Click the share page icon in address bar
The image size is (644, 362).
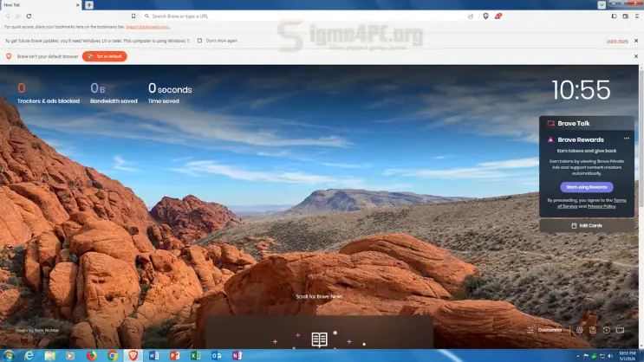471,16
